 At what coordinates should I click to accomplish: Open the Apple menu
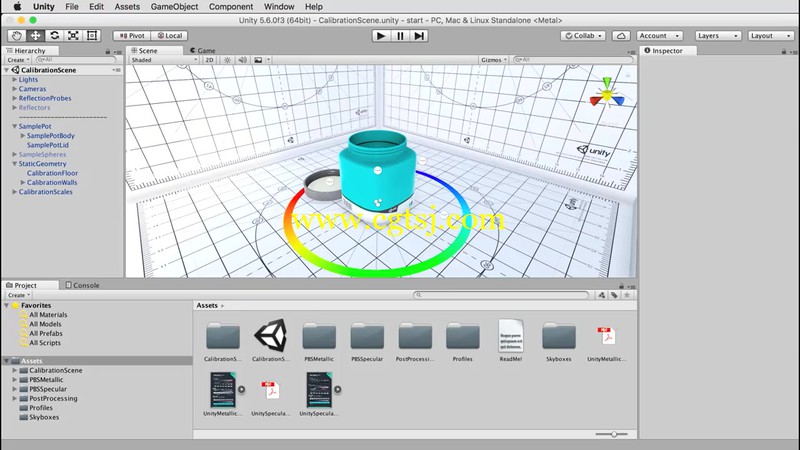click(x=17, y=7)
